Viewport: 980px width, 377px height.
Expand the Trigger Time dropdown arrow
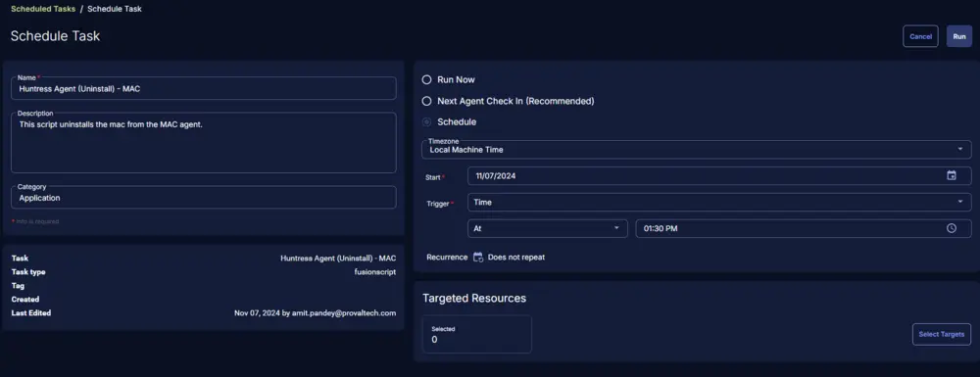point(960,203)
